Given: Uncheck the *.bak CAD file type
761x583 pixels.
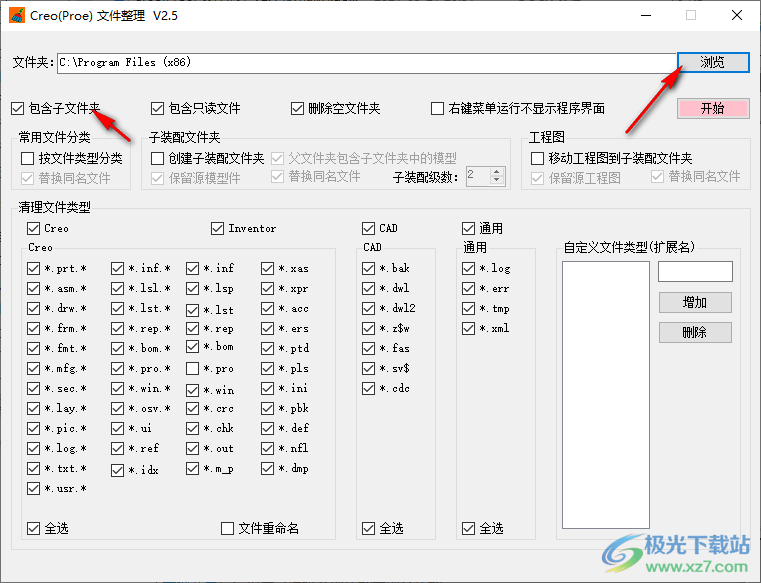Looking at the screenshot, I should click(368, 268).
